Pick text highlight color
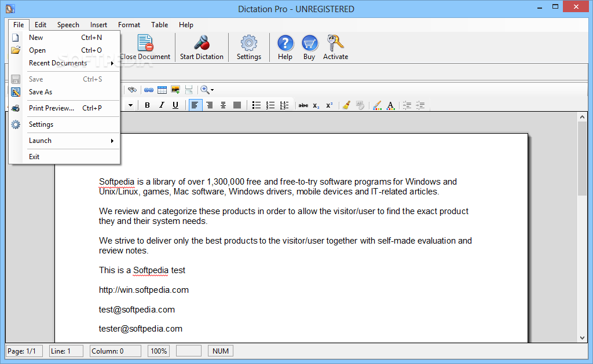Image resolution: width=593 pixels, height=364 pixels. point(377,105)
